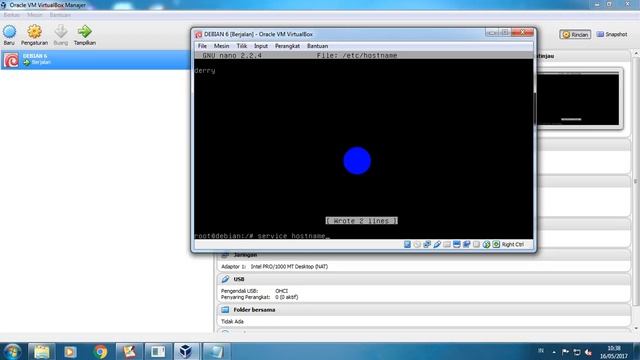Open the Bantuan menu in VM window
The width and height of the screenshot is (640, 360).
pos(318,46)
